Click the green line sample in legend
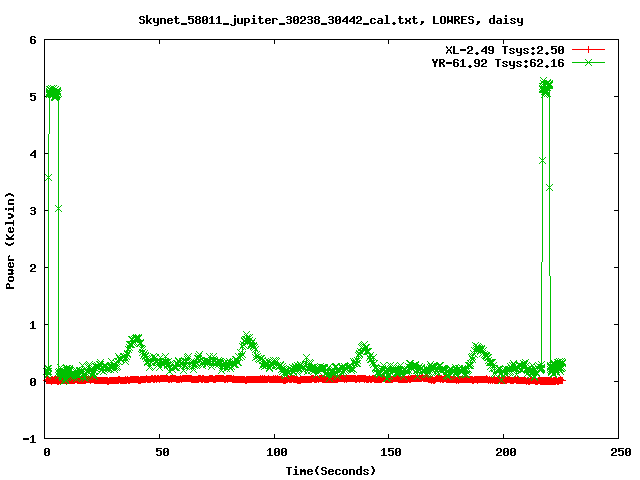Image resolution: width=640 pixels, height=480 pixels. click(588, 63)
